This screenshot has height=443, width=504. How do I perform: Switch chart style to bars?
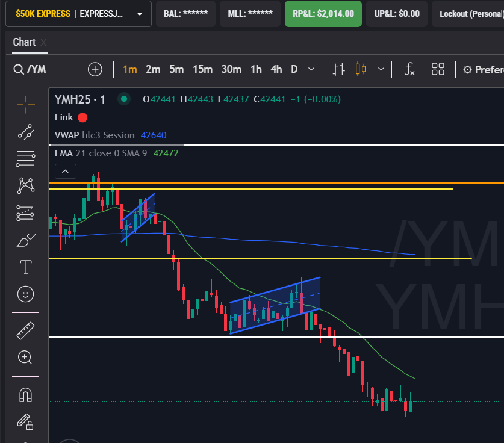[x=338, y=69]
